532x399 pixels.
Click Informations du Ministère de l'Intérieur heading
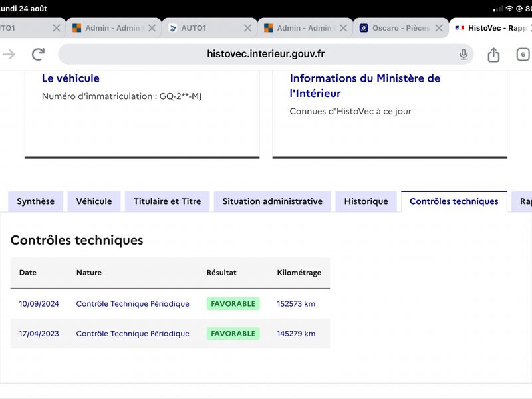[364, 86]
